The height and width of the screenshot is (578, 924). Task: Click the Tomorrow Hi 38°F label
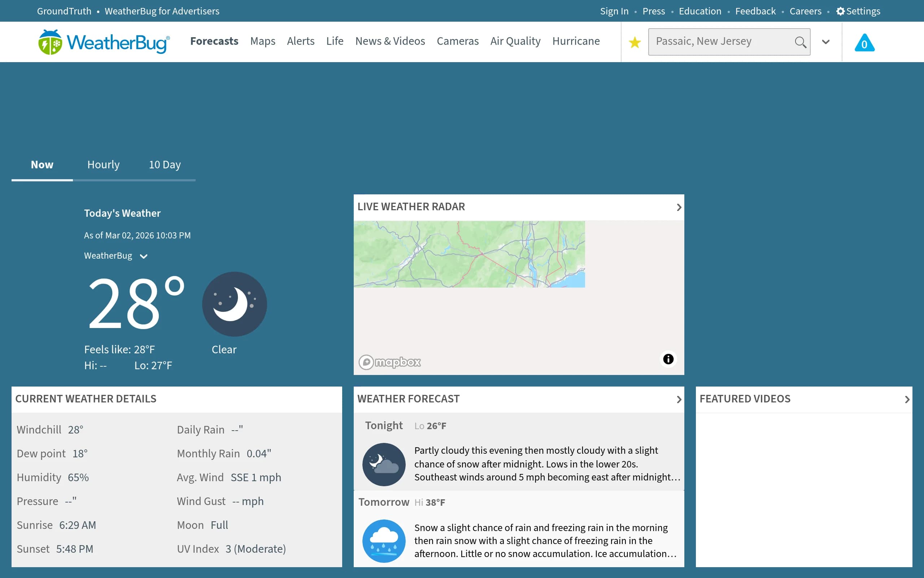click(430, 502)
